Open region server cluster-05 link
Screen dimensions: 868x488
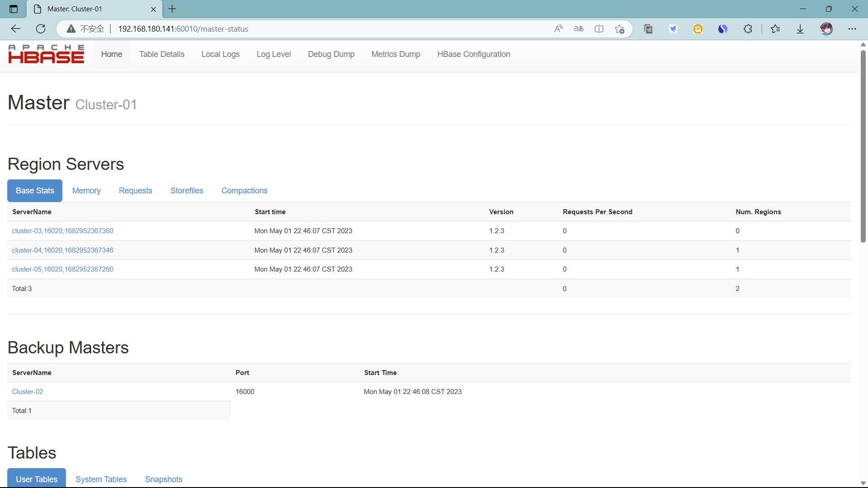62,269
